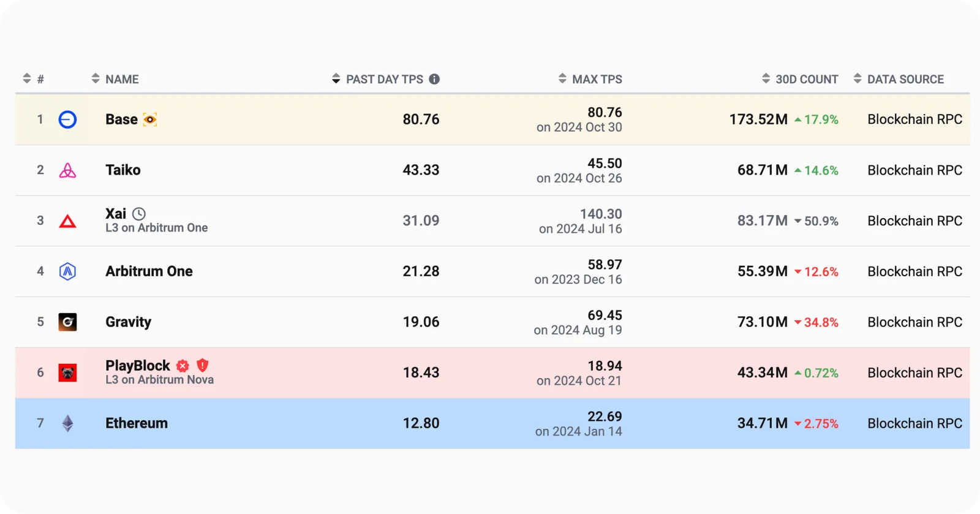Click Gravity 30D count 73.10M
Image resolution: width=980 pixels, height=514 pixels.
[763, 322]
